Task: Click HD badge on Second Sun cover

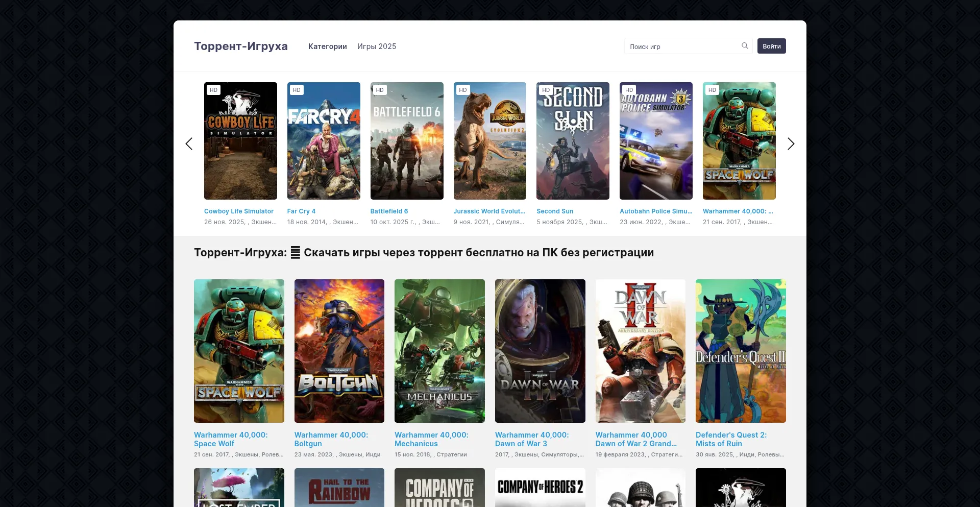Action: pyautogui.click(x=546, y=90)
